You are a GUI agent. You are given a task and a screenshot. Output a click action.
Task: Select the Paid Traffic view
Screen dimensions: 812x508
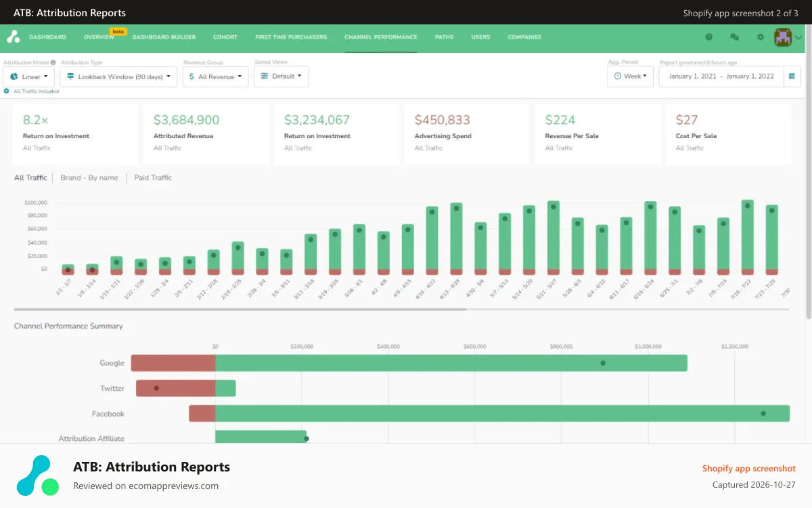153,177
